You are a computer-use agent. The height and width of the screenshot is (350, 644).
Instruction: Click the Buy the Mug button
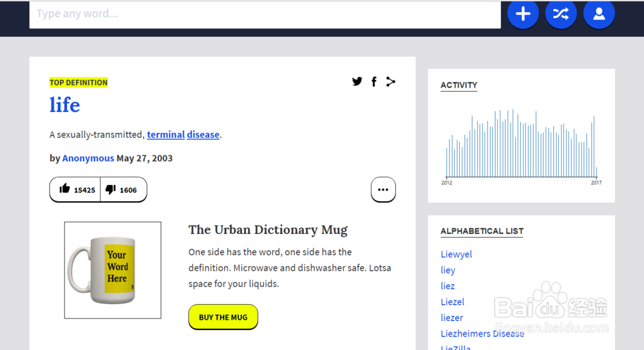pyautogui.click(x=223, y=317)
